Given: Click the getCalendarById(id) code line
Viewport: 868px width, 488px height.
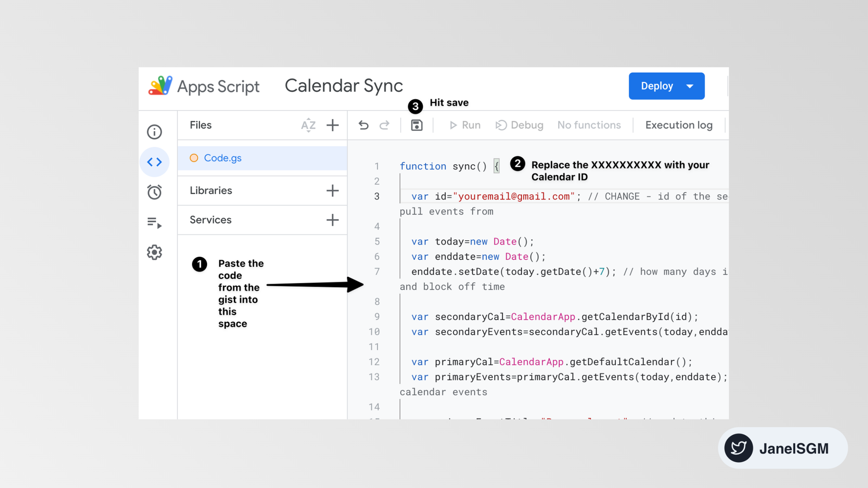Looking at the screenshot, I should click(555, 317).
